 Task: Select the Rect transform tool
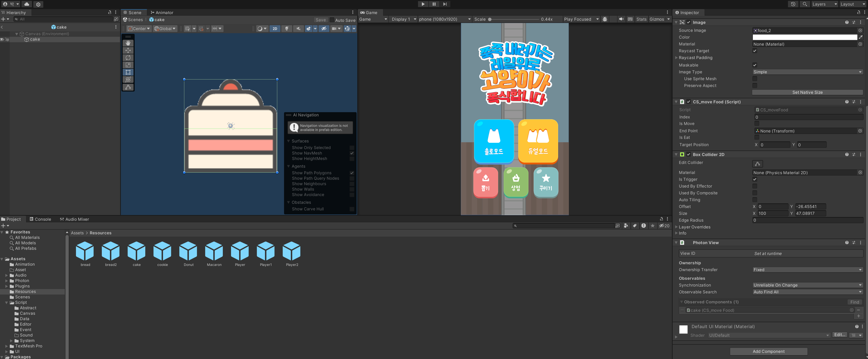(x=128, y=72)
